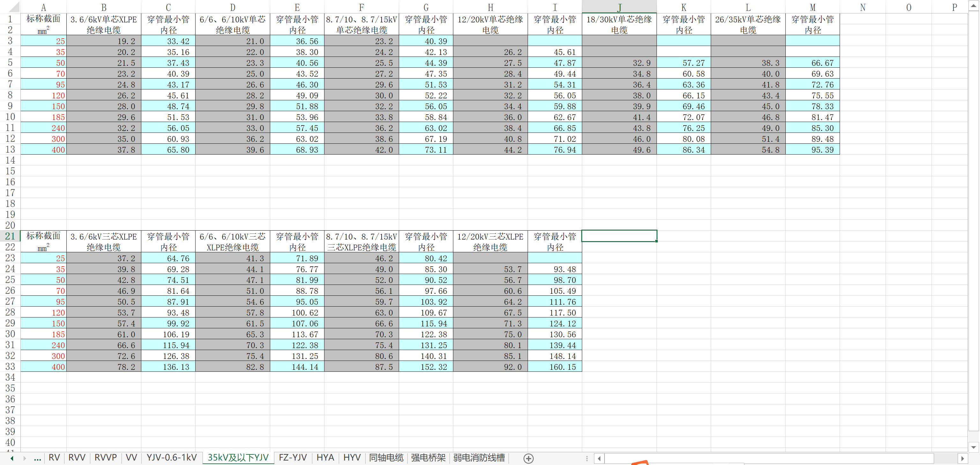Click the horizontal scrollbar thumb
Screen dimensions: 980x465
(x=768, y=458)
